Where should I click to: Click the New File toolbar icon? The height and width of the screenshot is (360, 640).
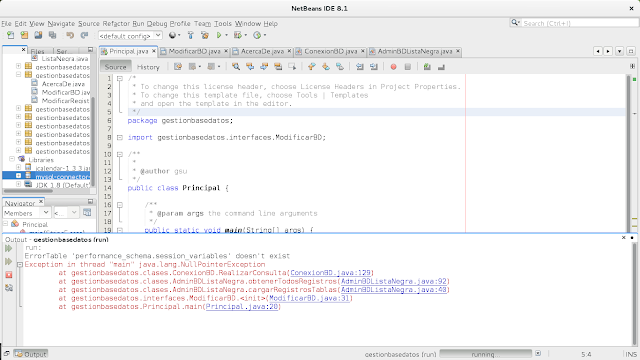click(10, 35)
